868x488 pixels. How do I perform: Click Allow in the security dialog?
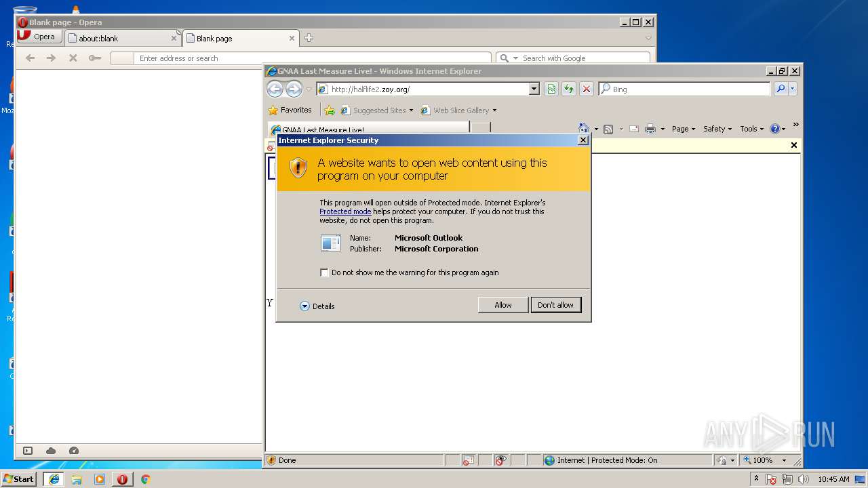[x=502, y=305]
